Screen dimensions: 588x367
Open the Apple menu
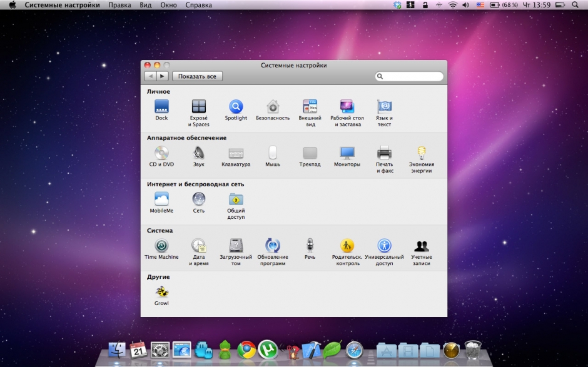(x=13, y=5)
